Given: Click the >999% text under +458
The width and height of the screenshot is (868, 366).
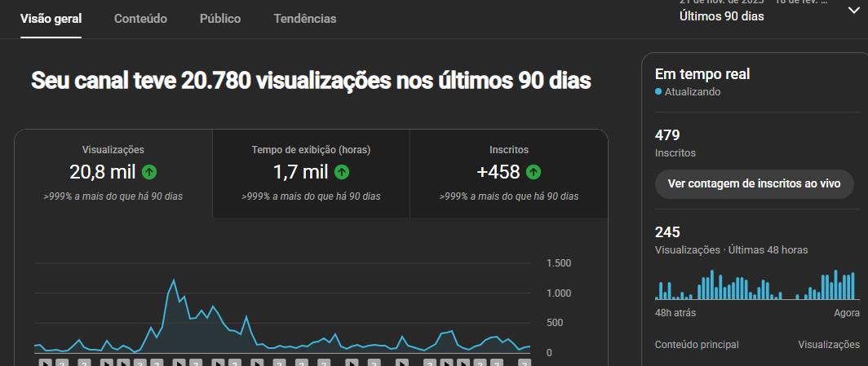Looking at the screenshot, I should click(509, 196).
